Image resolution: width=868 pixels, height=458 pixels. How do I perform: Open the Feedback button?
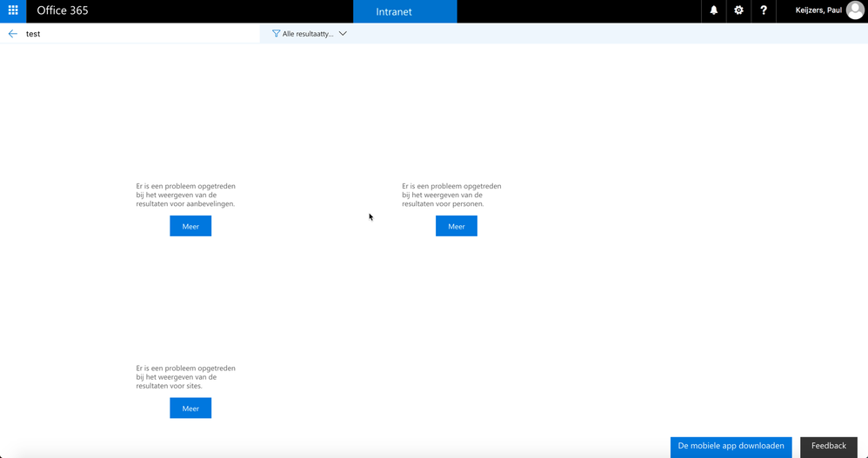pyautogui.click(x=829, y=447)
